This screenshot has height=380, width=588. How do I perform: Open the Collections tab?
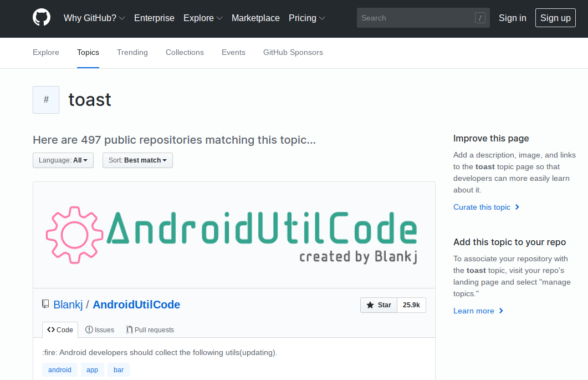point(185,53)
